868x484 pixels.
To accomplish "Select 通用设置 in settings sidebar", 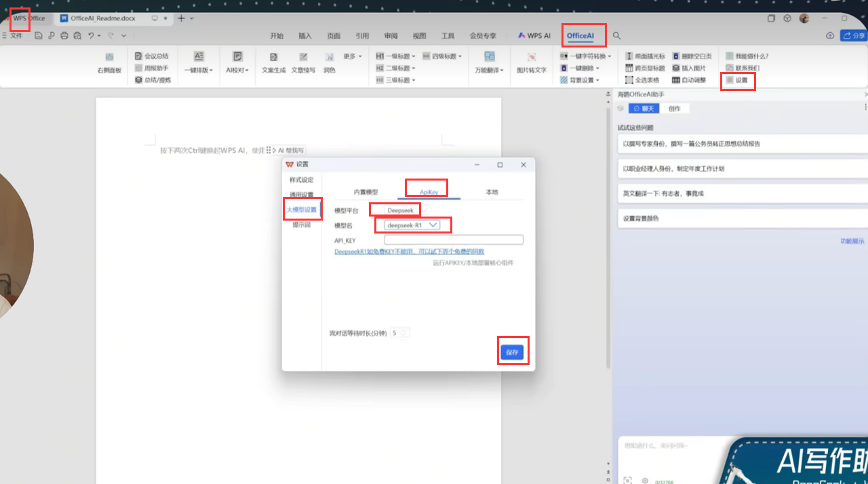I will click(302, 195).
